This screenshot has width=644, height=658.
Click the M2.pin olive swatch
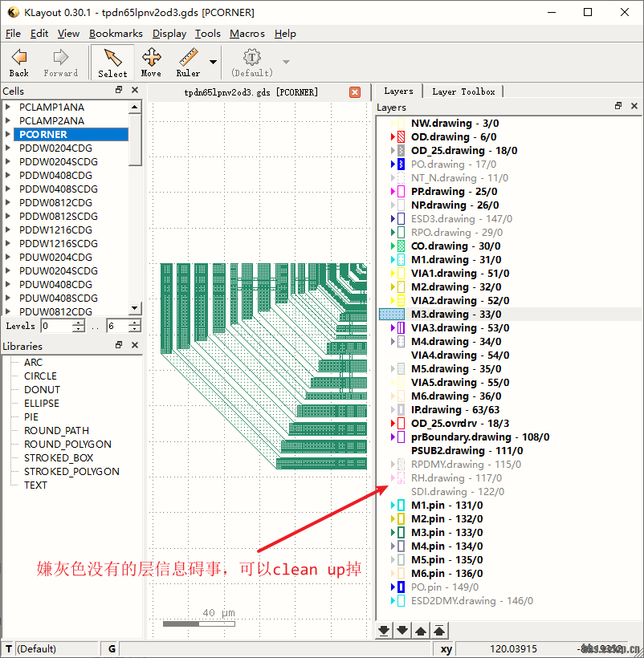click(x=401, y=518)
